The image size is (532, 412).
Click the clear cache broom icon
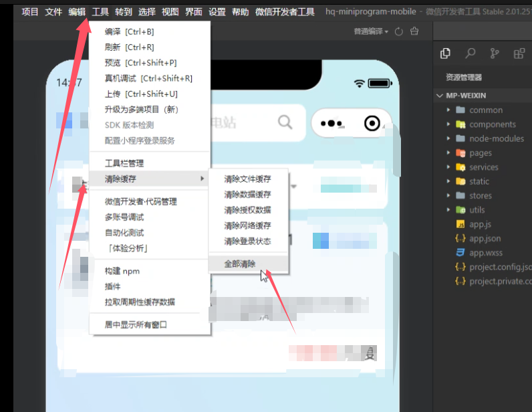(x=414, y=31)
